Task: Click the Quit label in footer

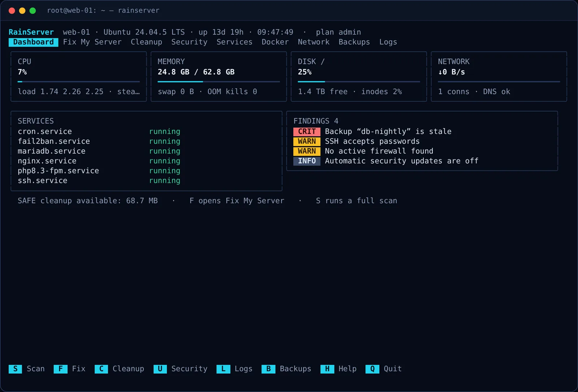Action: [393, 369]
